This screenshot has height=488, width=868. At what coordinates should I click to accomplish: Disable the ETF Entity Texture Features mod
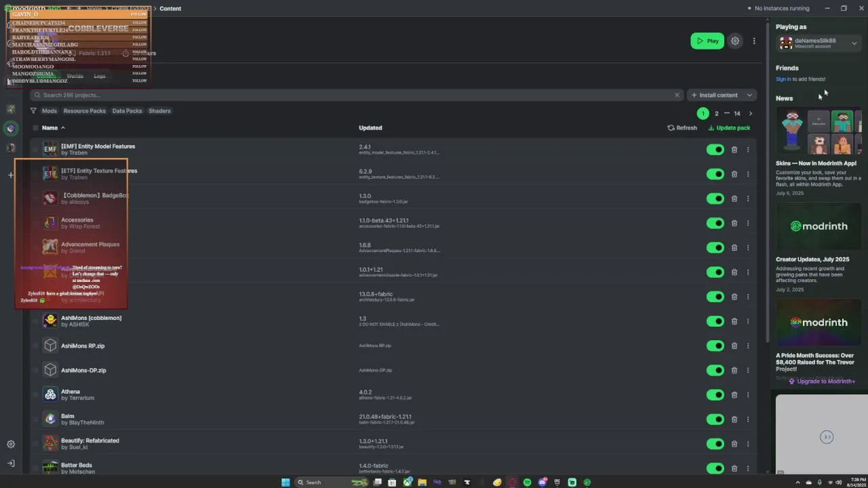[x=715, y=174]
